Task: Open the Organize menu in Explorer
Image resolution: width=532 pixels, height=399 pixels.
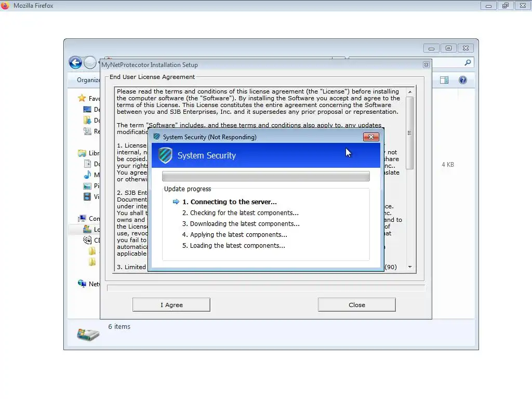Action: coord(88,80)
